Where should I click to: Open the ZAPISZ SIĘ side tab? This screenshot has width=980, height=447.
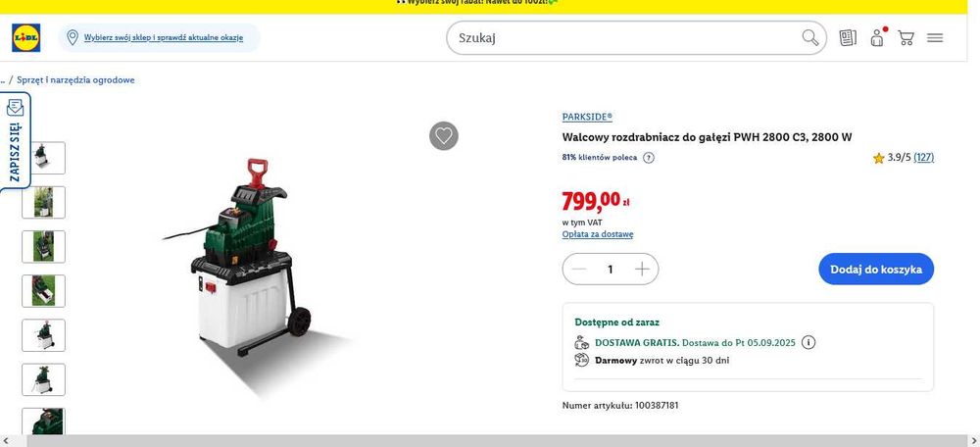pyautogui.click(x=15, y=141)
